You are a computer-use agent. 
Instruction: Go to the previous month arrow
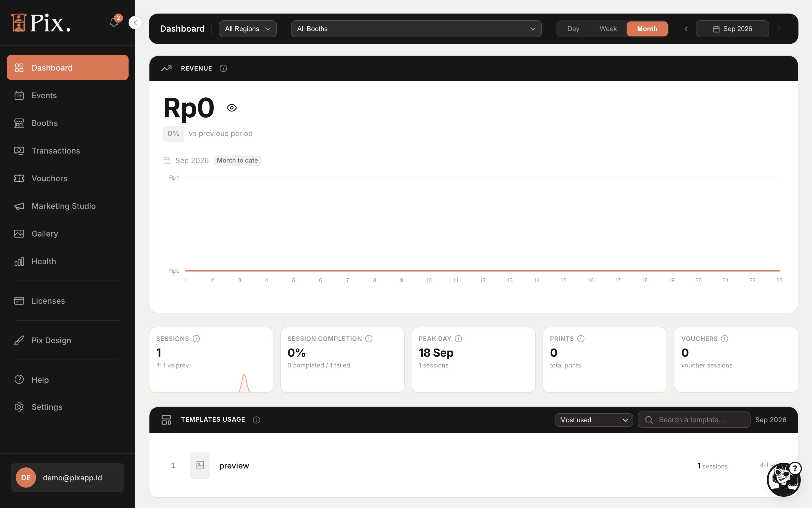tap(686, 29)
